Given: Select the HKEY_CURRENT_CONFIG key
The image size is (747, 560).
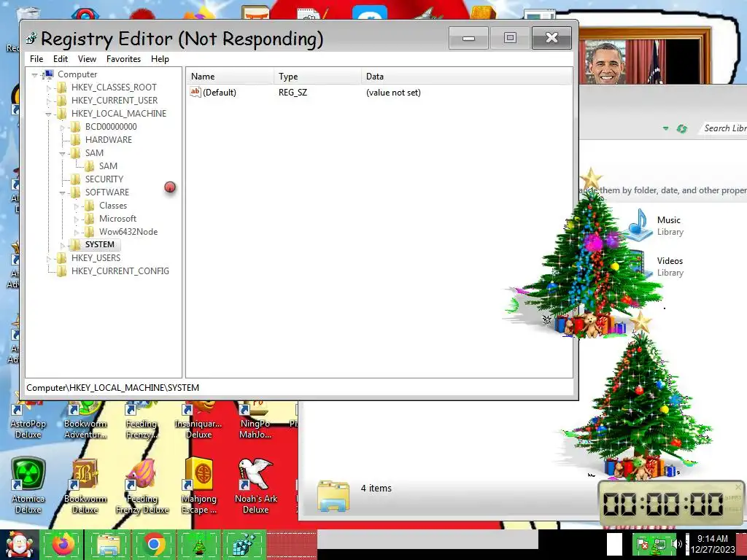Looking at the screenshot, I should pyautogui.click(x=120, y=271).
